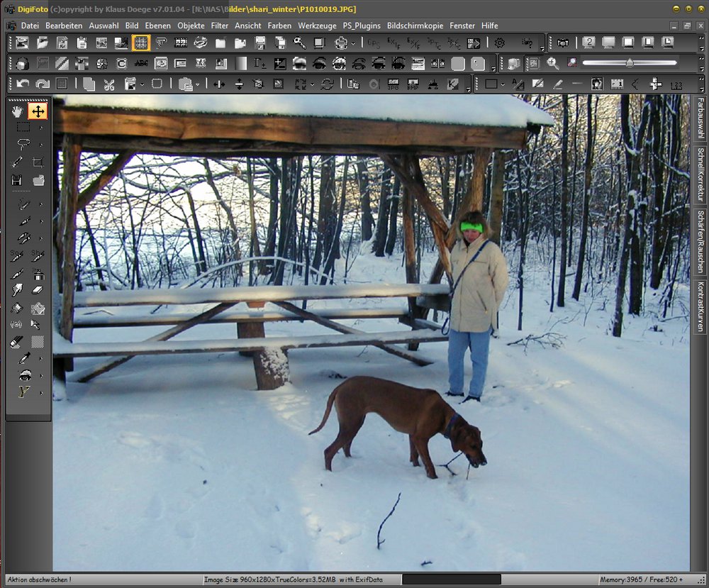Open settings via the gear icon
709x588 pixels.
click(499, 43)
